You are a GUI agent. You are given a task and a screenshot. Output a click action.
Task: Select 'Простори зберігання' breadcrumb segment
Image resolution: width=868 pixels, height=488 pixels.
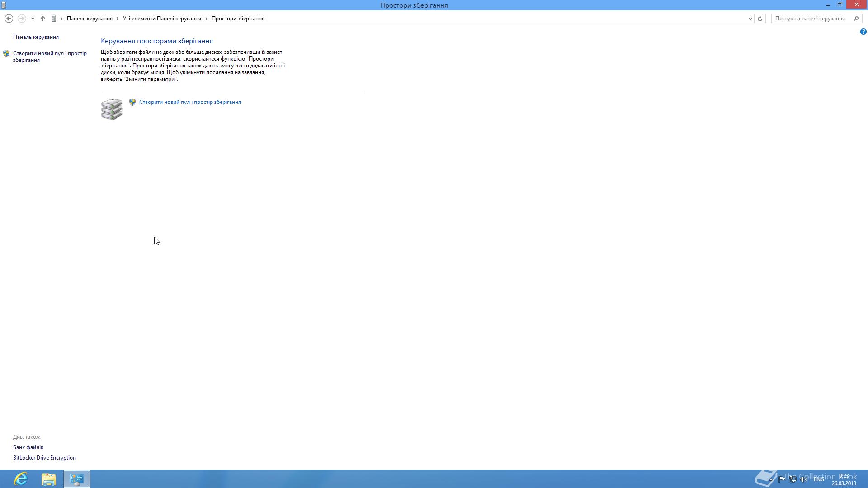click(x=238, y=19)
